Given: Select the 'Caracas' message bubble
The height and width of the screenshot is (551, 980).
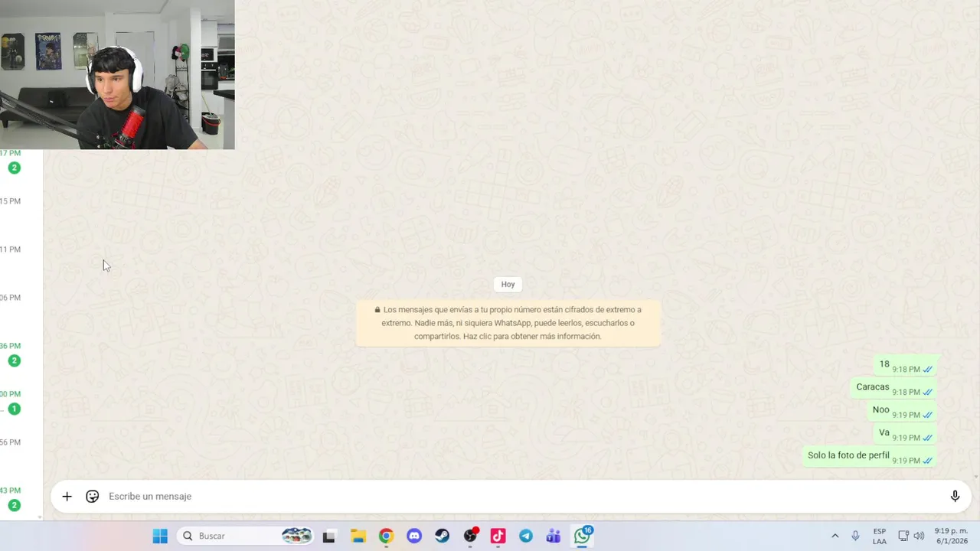Looking at the screenshot, I should (x=893, y=389).
